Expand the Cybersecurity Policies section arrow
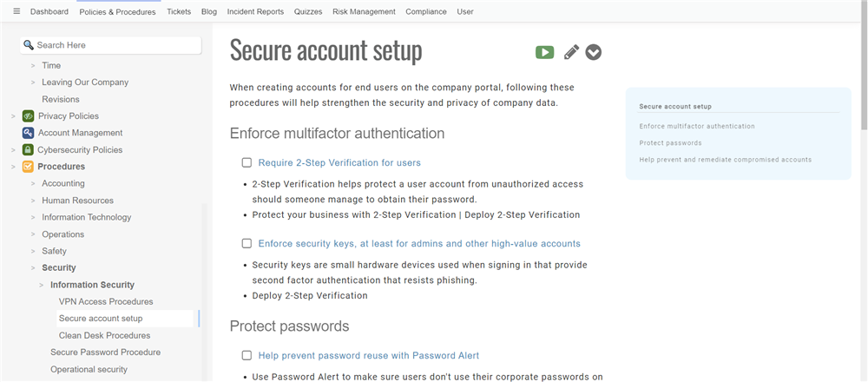Viewport: 868px width, 382px height. click(x=13, y=150)
